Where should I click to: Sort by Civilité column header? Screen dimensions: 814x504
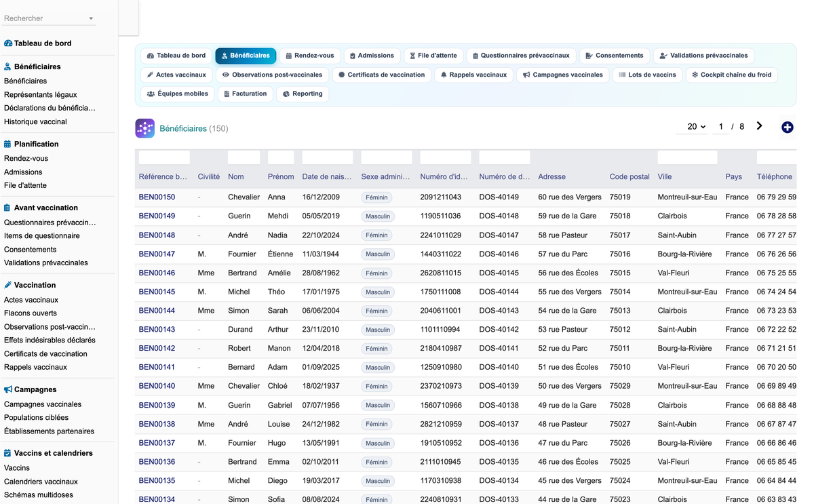pos(209,176)
